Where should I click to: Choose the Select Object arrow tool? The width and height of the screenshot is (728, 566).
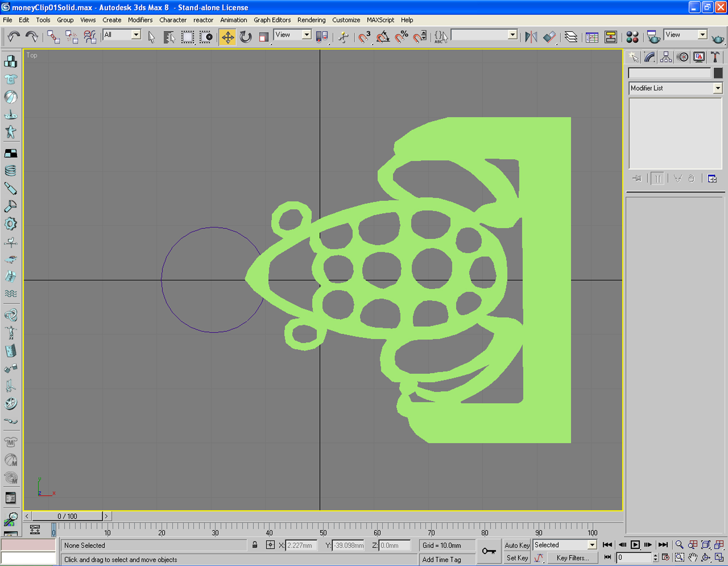pos(151,37)
